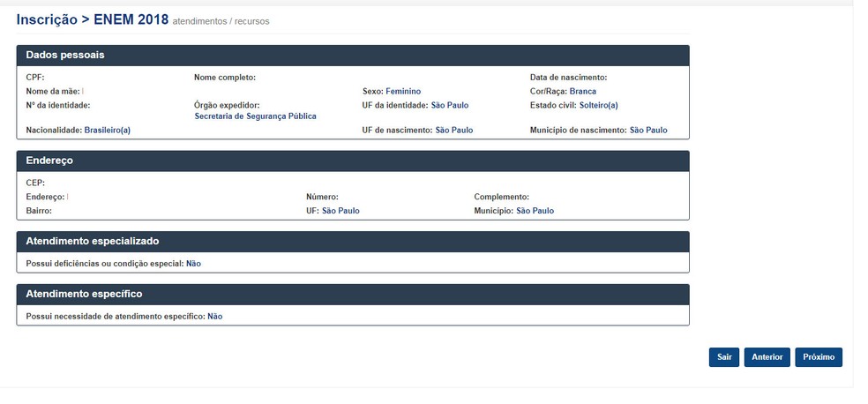Select the Estado civil value Solteiro(a)
The image size is (868, 404).
click(598, 105)
